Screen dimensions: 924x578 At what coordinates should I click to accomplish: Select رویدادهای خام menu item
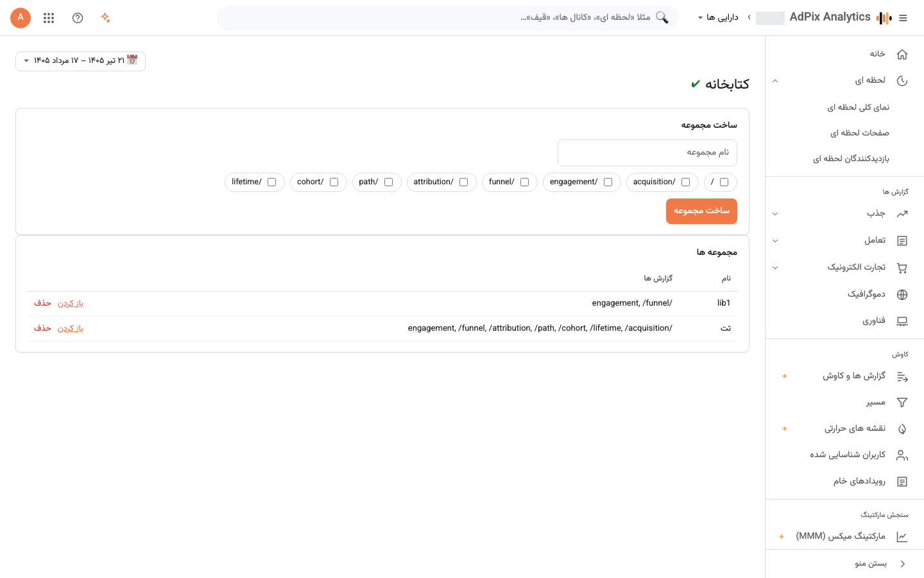pos(860,482)
